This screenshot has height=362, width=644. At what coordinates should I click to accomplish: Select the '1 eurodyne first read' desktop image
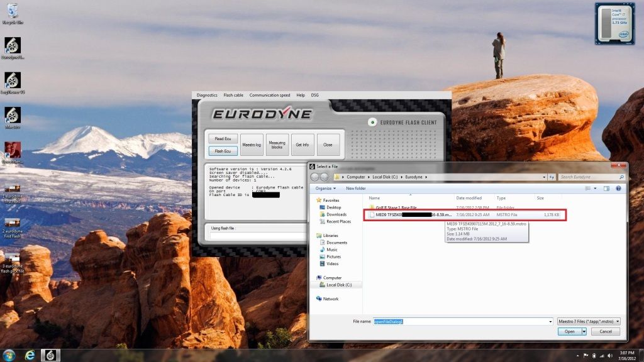click(13, 194)
